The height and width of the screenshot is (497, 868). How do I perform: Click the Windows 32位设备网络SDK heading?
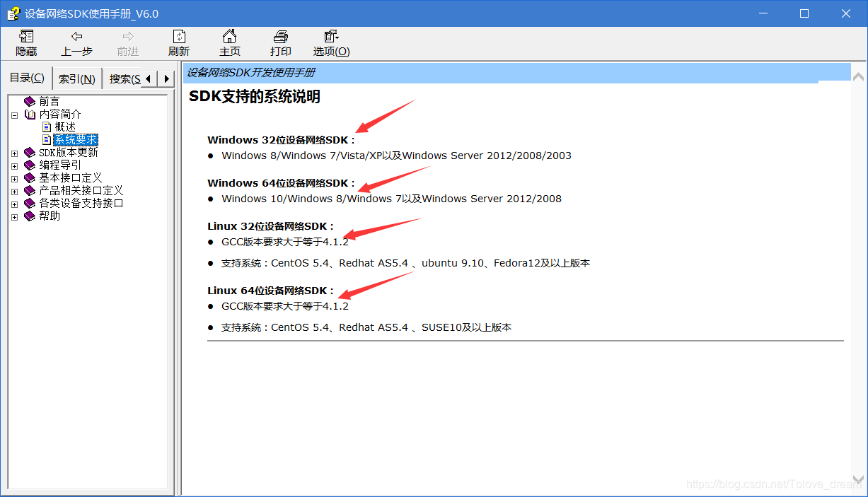click(282, 140)
